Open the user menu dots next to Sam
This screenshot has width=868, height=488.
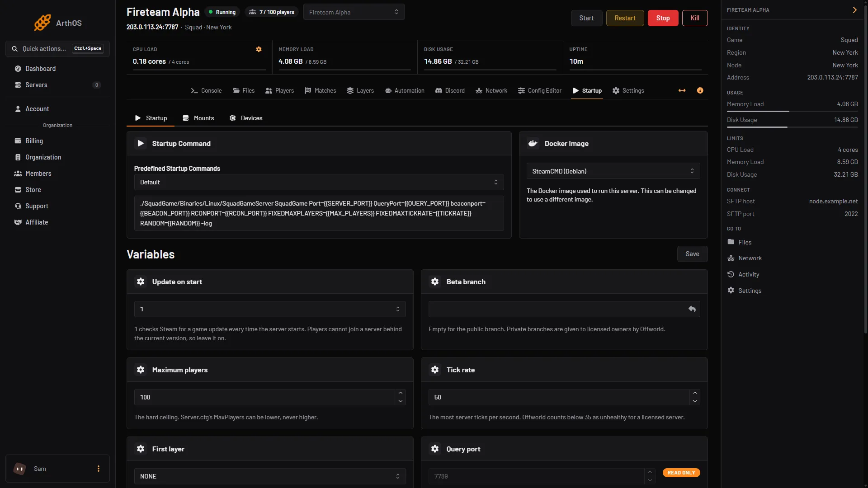(99, 469)
